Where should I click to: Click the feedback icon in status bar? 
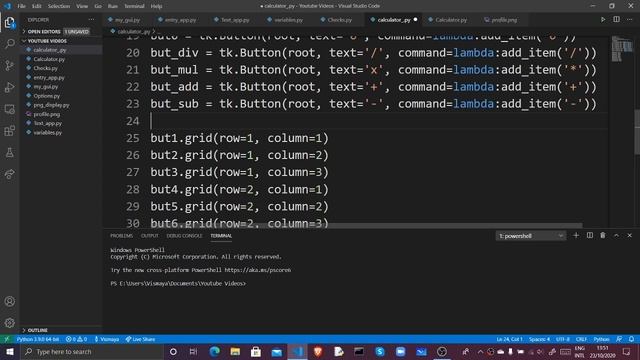point(619,339)
